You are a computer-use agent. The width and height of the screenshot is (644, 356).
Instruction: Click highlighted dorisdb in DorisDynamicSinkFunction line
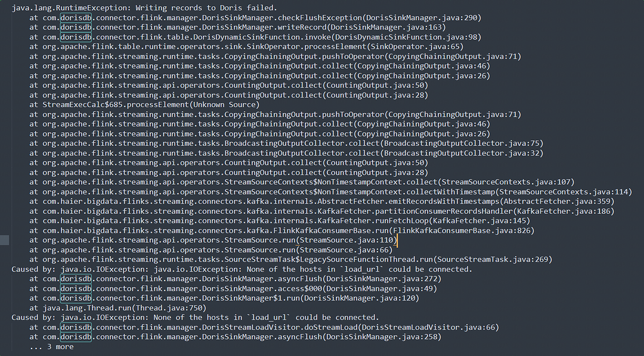76,37
